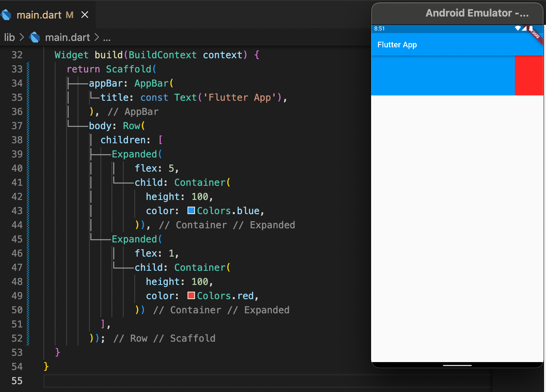Click the appBar: property name
Image resolution: width=546 pixels, height=392 pixels.
click(108, 83)
